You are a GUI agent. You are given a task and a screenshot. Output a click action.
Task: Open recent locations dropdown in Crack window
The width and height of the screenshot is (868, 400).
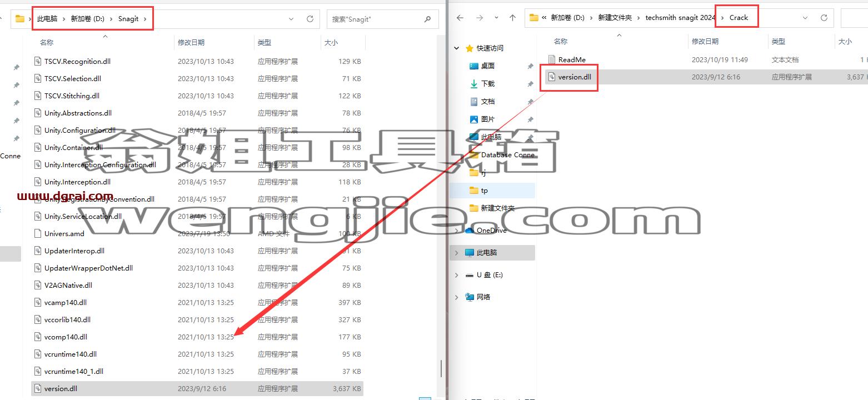pos(496,18)
